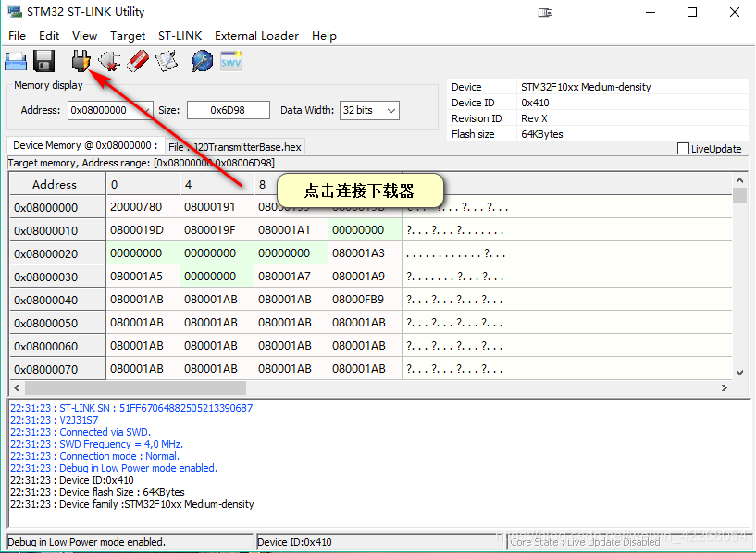The height and width of the screenshot is (553, 756).
Task: Select cell 0800019D in row 0x08000010
Action: coord(143,229)
